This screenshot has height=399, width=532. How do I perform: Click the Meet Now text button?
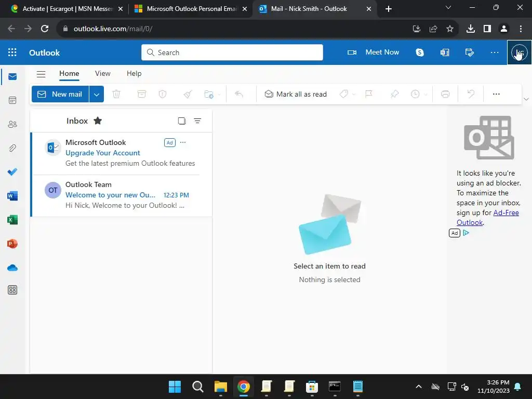[x=382, y=52]
